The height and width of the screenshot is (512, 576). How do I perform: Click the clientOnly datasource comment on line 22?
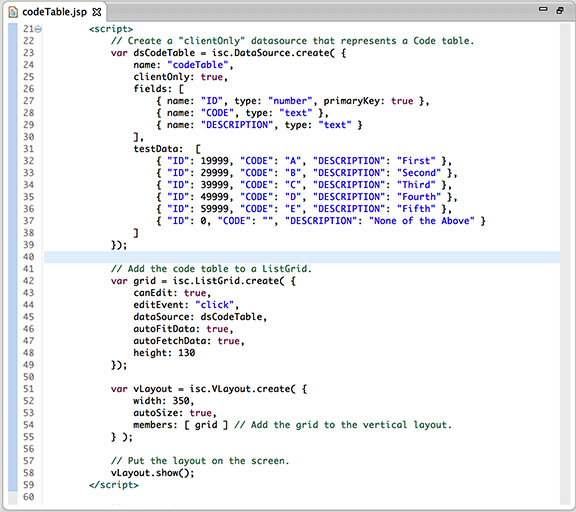[x=292, y=41]
